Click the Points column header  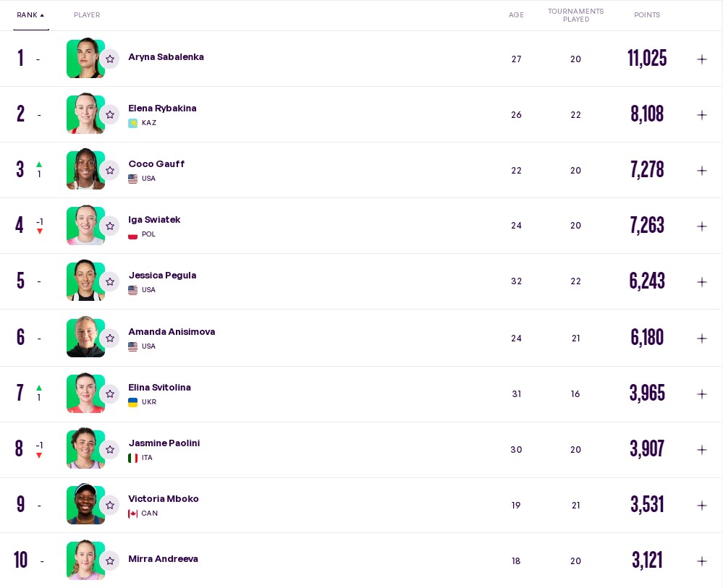click(647, 15)
